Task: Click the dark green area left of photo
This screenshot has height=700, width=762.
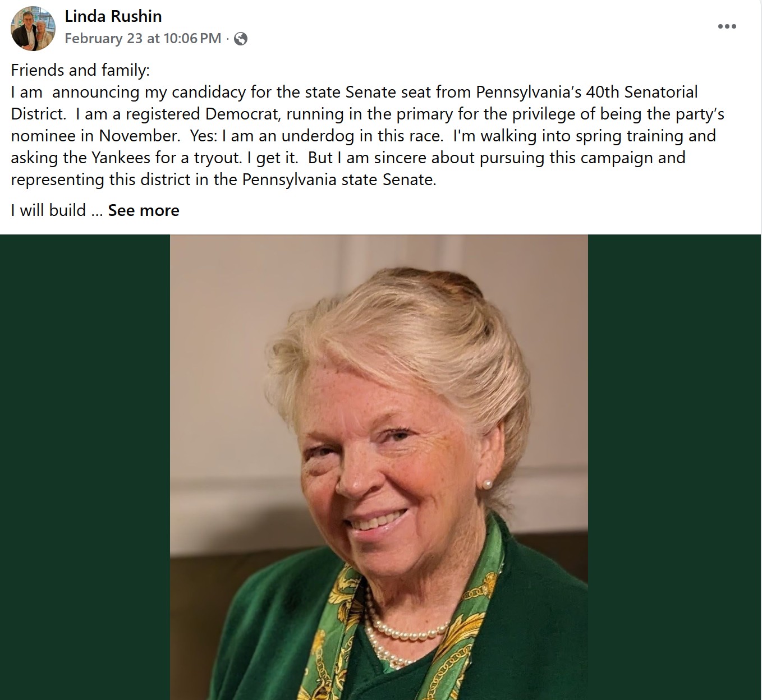Action: pyautogui.click(x=84, y=466)
